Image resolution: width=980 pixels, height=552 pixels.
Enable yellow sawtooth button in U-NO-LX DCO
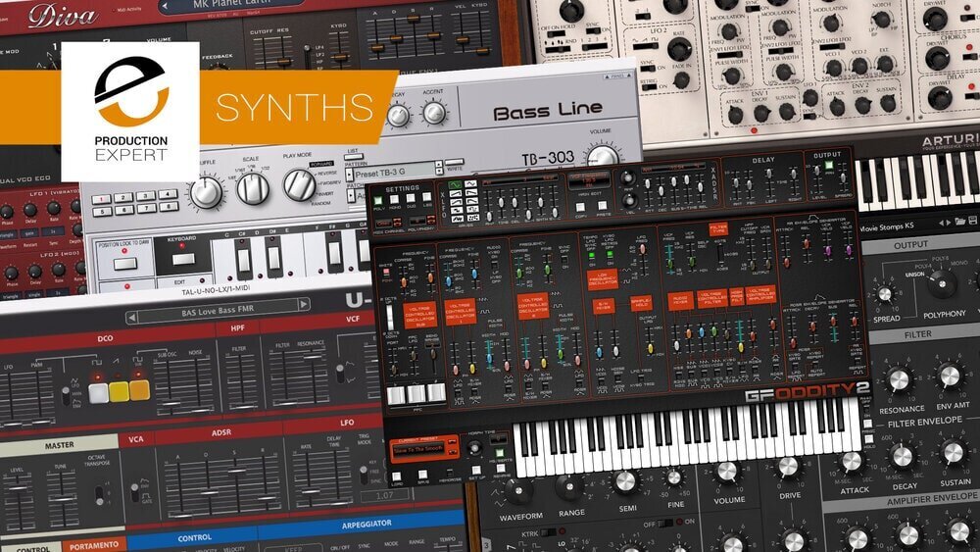119,391
